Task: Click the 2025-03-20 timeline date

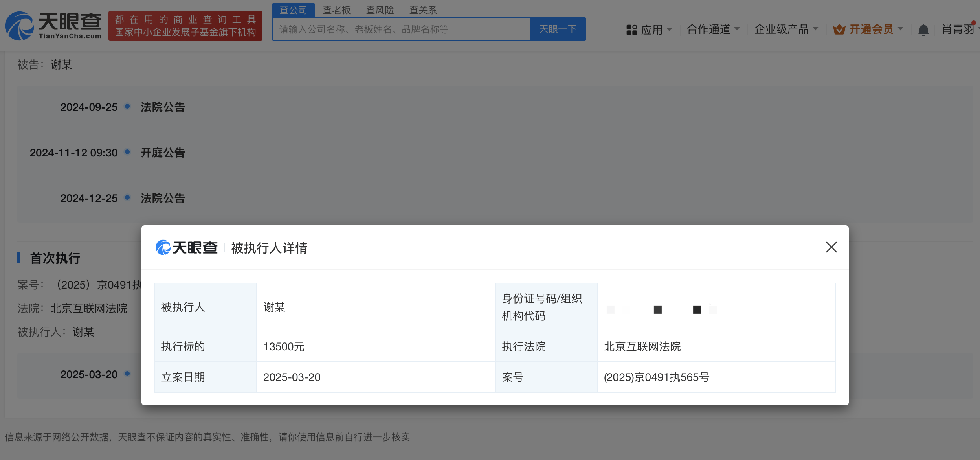Action: click(89, 374)
